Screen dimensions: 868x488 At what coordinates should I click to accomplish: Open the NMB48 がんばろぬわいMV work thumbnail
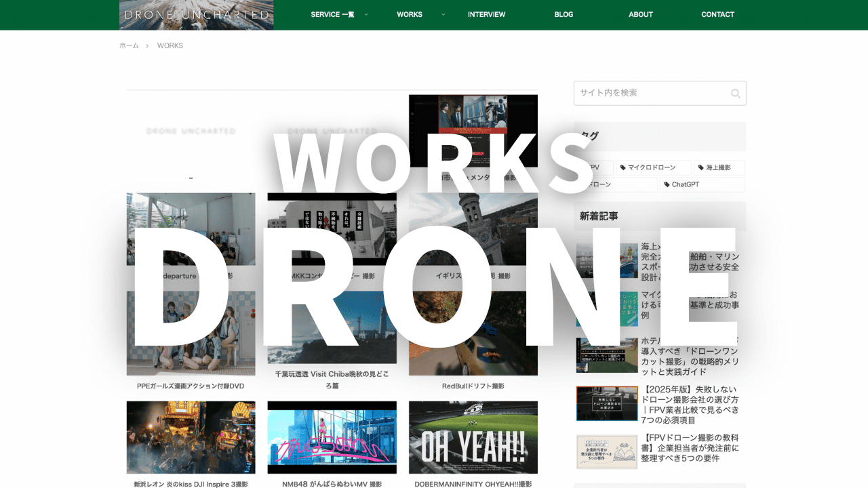(x=332, y=437)
